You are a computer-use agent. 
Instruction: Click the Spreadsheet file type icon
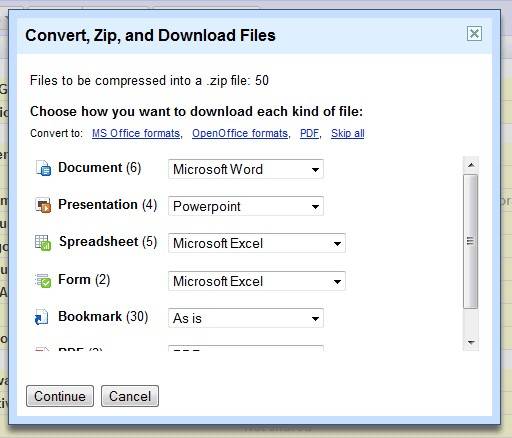pyautogui.click(x=43, y=242)
